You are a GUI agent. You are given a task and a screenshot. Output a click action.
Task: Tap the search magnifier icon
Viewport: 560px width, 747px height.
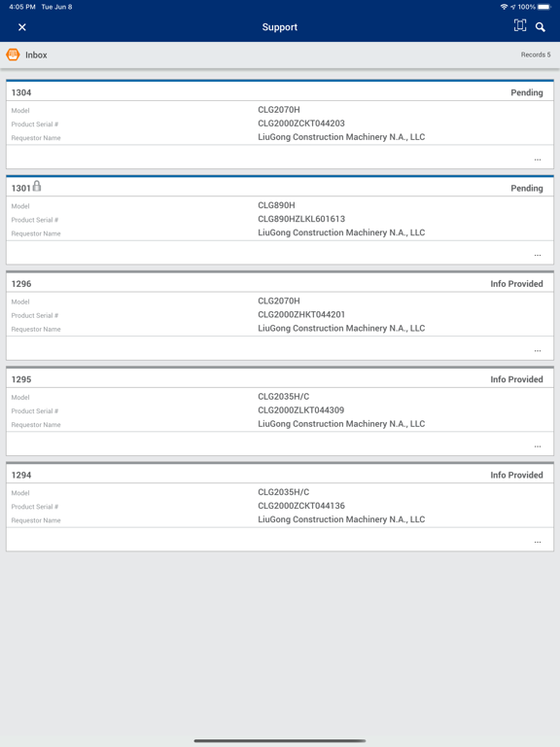point(540,27)
